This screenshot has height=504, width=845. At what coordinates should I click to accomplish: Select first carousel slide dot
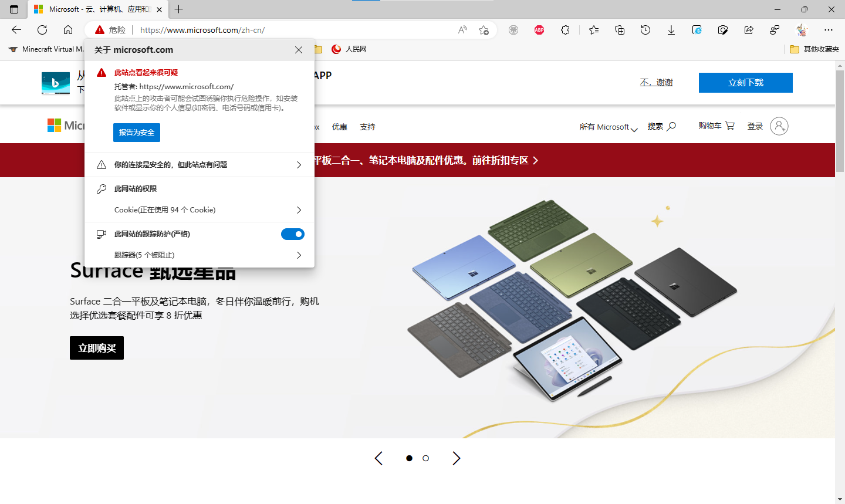pos(409,458)
